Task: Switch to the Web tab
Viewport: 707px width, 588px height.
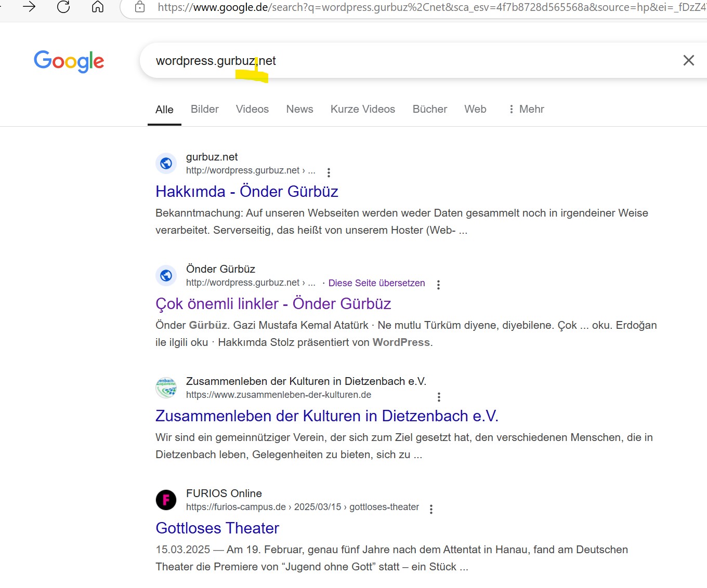Action: [x=475, y=109]
